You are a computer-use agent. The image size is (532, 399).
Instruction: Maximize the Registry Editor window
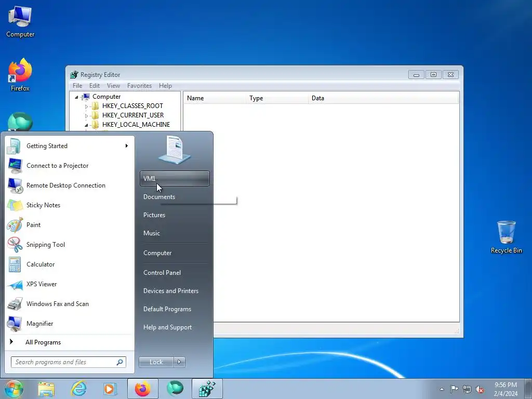tap(433, 75)
